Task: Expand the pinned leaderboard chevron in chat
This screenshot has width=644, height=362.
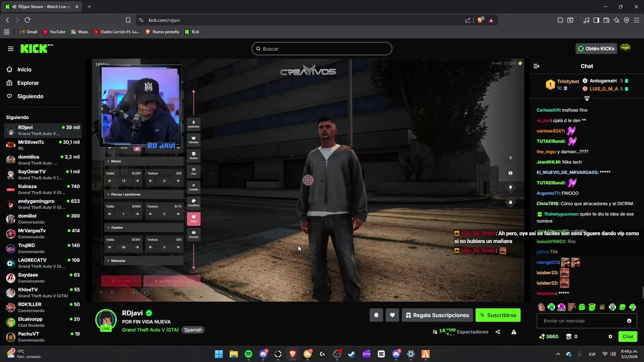Action: [587, 99]
